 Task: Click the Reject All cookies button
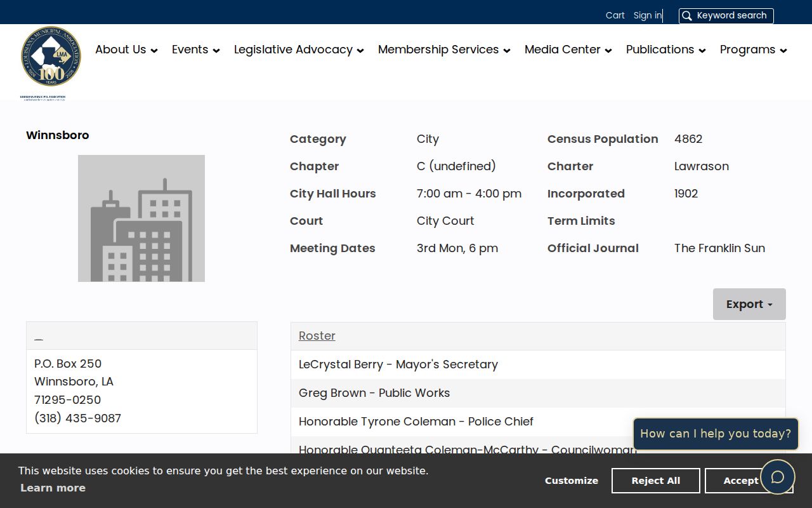pos(656,481)
